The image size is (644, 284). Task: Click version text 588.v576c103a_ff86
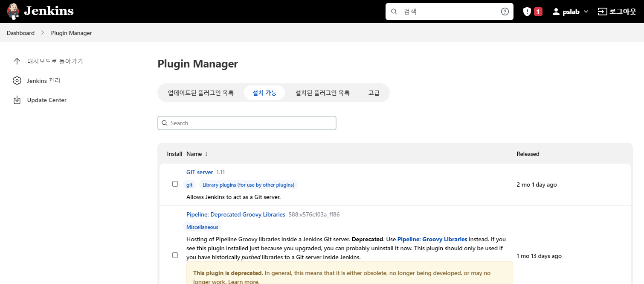coord(314,214)
